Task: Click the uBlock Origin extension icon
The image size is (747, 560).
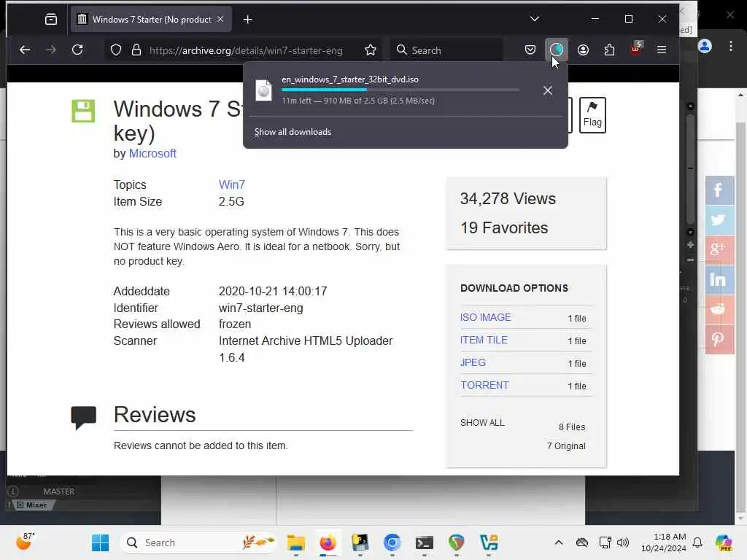Action: tap(636, 49)
